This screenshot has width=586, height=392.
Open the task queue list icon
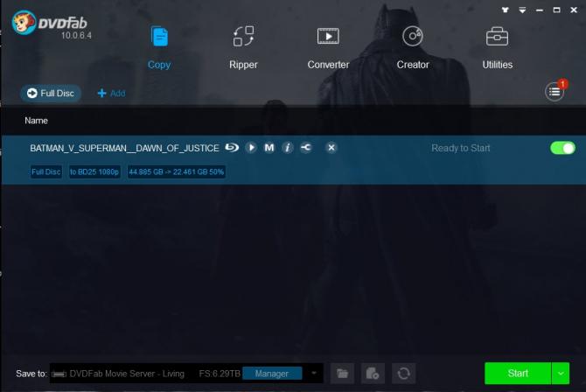555,91
